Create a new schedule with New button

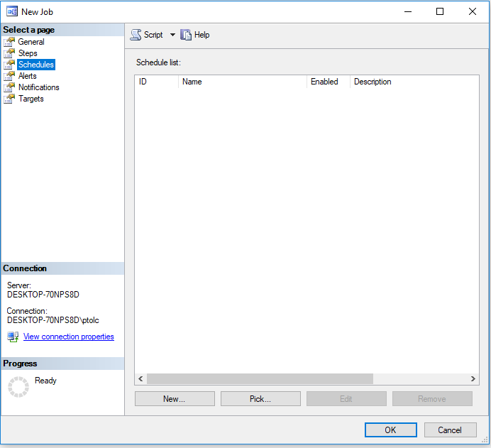[x=175, y=399]
